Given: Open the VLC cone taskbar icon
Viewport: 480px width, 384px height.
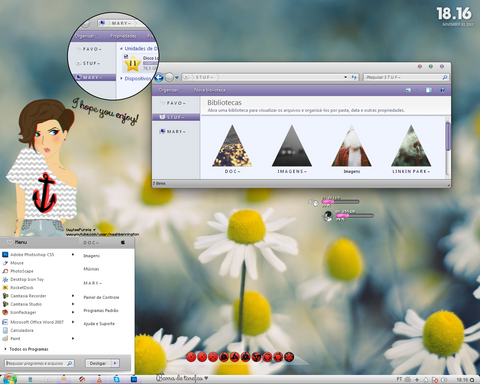Looking at the screenshot, I should [x=99, y=379].
